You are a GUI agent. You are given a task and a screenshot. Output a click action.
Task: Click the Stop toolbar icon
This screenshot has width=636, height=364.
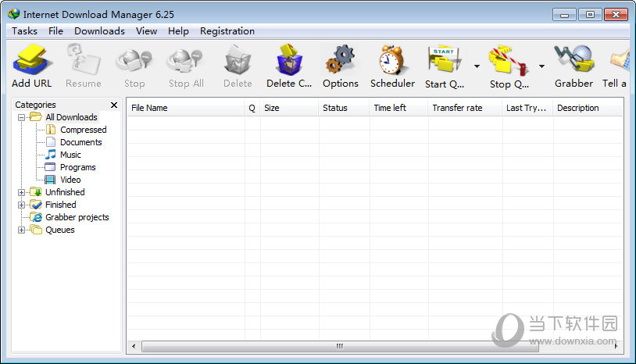(x=134, y=61)
